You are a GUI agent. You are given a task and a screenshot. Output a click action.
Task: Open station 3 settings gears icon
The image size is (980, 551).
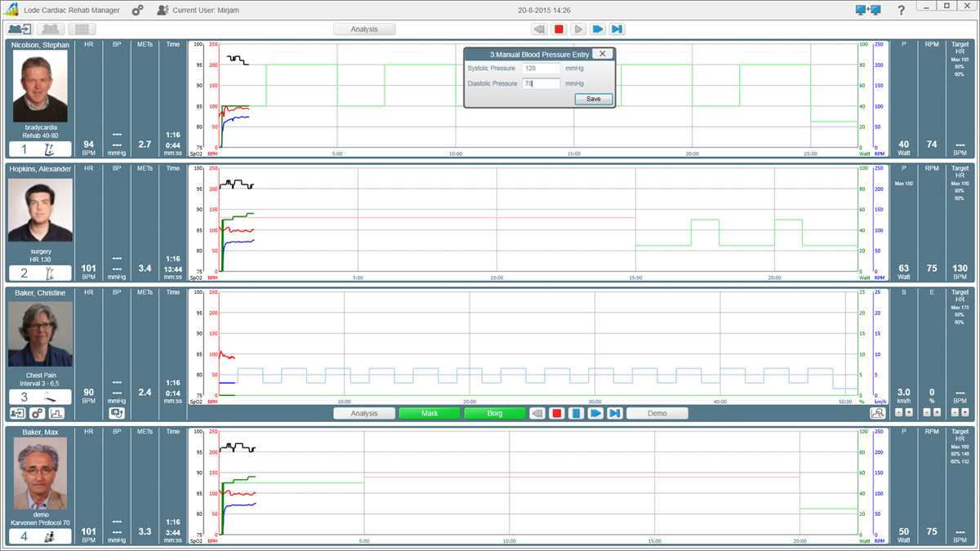click(38, 413)
